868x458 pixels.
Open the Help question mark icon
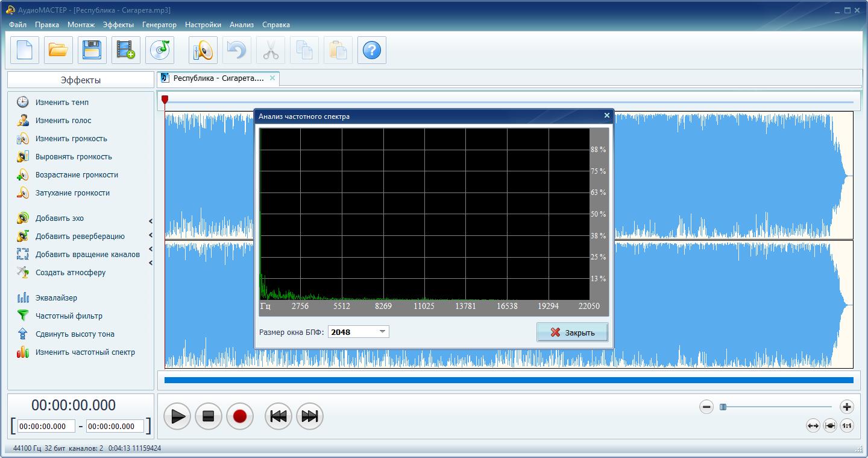click(x=372, y=50)
